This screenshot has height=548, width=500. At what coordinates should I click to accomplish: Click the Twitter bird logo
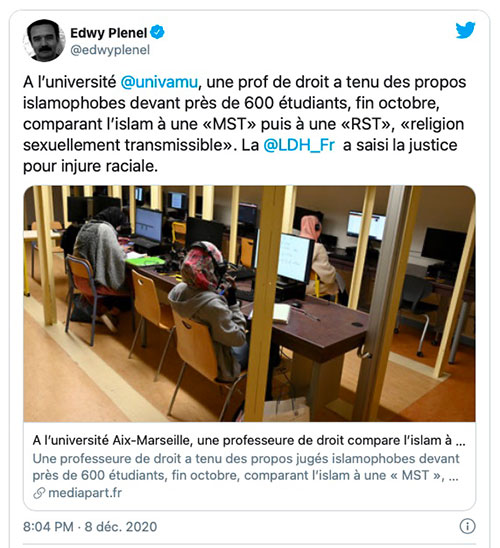[x=465, y=30]
